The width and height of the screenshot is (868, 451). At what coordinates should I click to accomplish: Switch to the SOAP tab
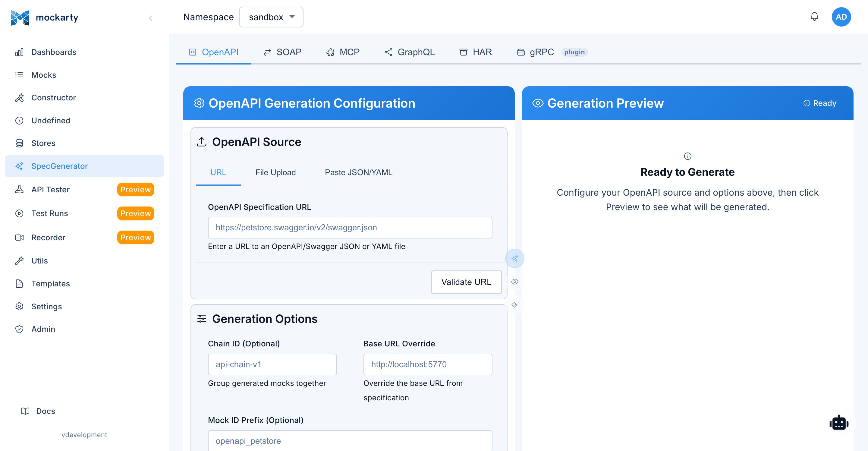[x=282, y=52]
